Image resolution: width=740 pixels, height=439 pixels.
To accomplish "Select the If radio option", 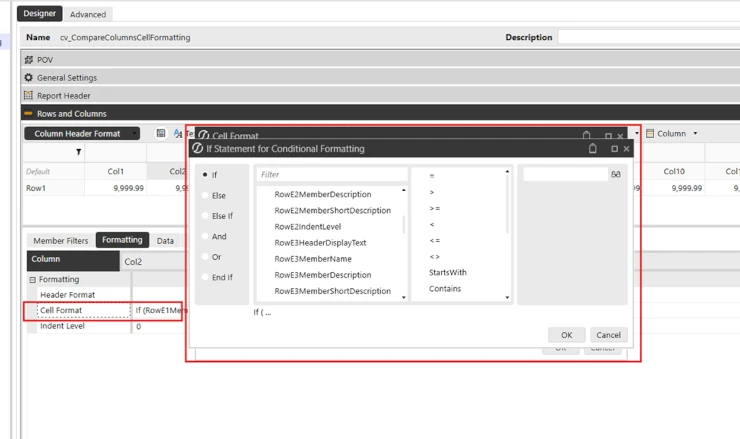I will pos(205,175).
